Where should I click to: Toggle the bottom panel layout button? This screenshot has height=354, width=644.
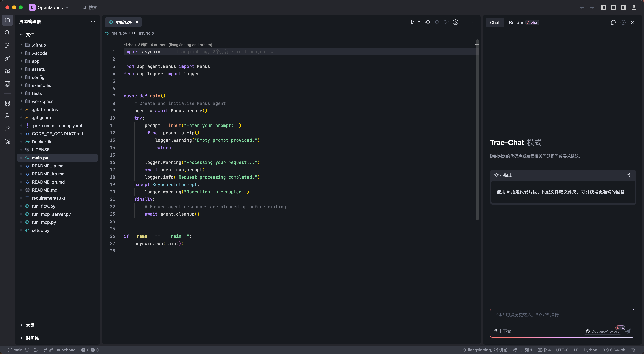pyautogui.click(x=613, y=8)
